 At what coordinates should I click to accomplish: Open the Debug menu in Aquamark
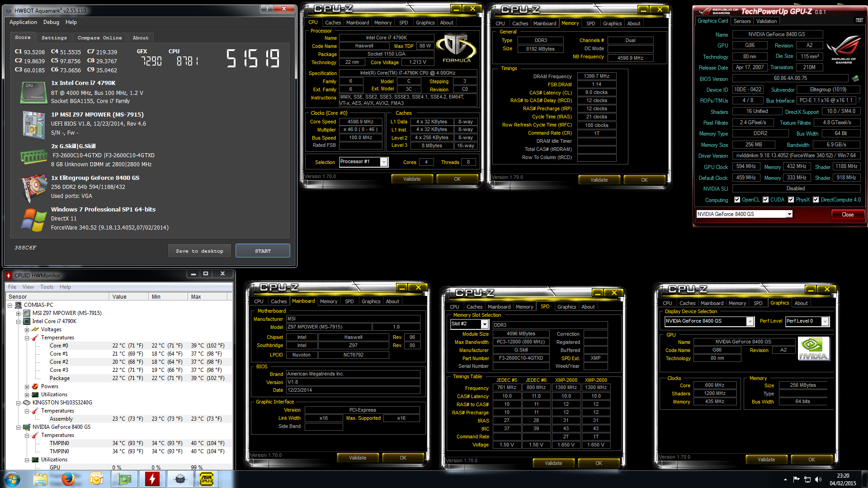pyautogui.click(x=51, y=22)
